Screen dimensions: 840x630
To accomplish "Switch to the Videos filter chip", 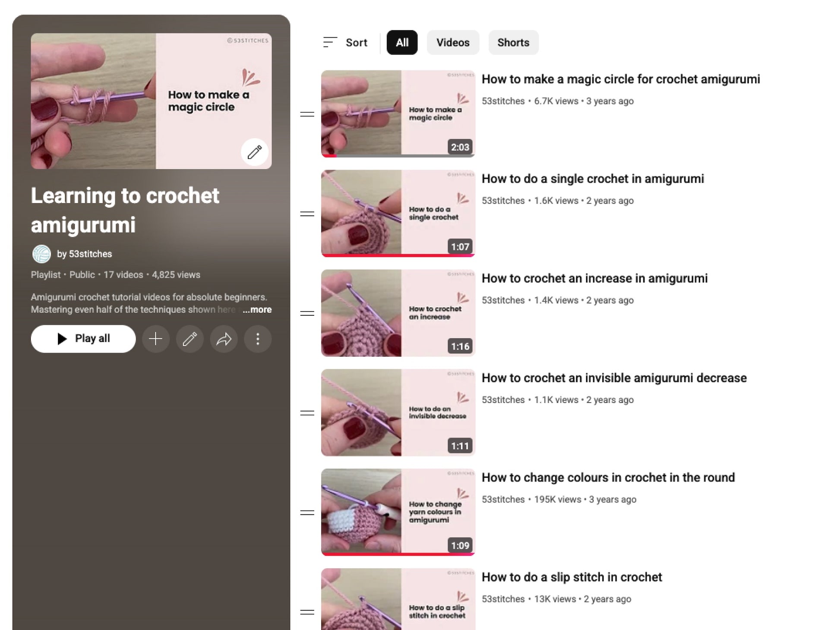I will [x=453, y=42].
